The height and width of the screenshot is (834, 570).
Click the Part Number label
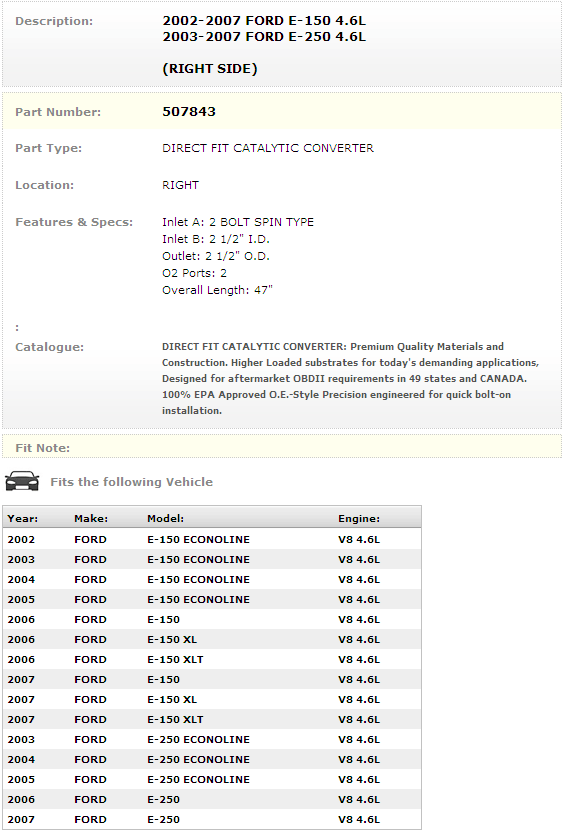(58, 112)
